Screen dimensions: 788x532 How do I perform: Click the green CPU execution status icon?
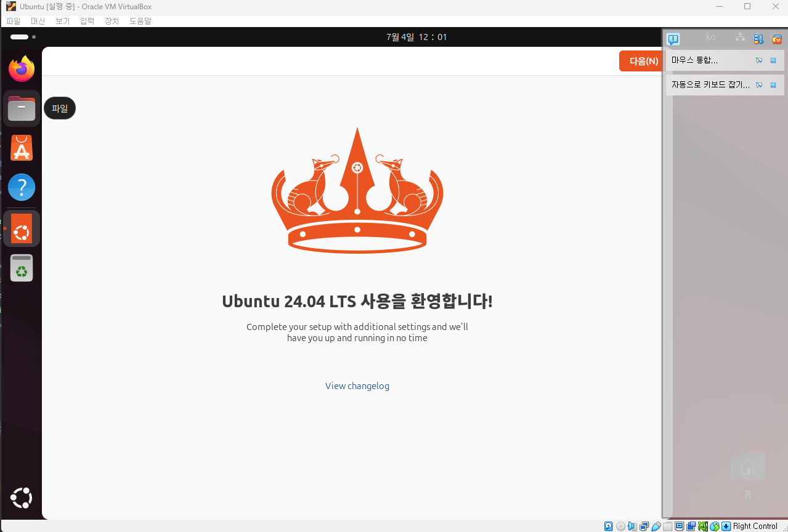702,526
